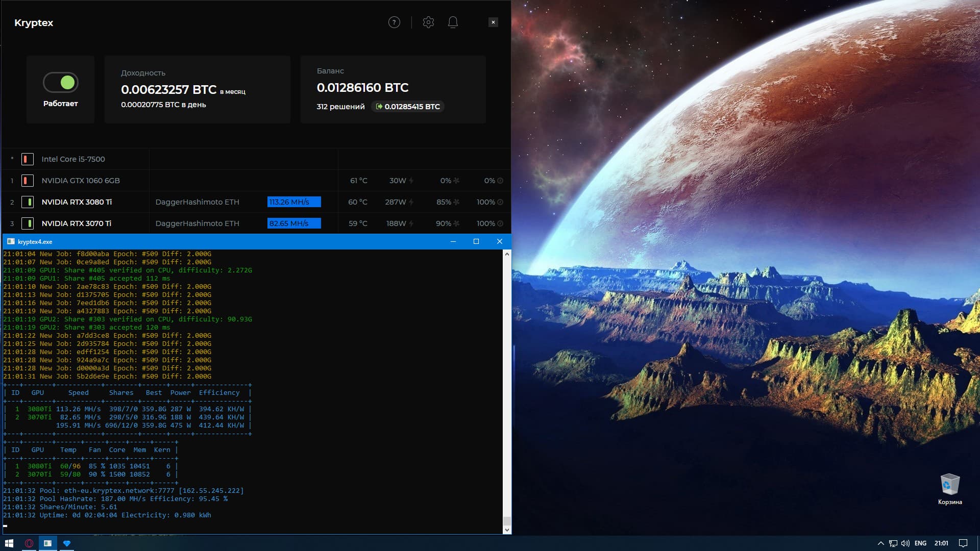Click the Pool Hashrate: 187.00 MH/s console line

[x=115, y=499]
